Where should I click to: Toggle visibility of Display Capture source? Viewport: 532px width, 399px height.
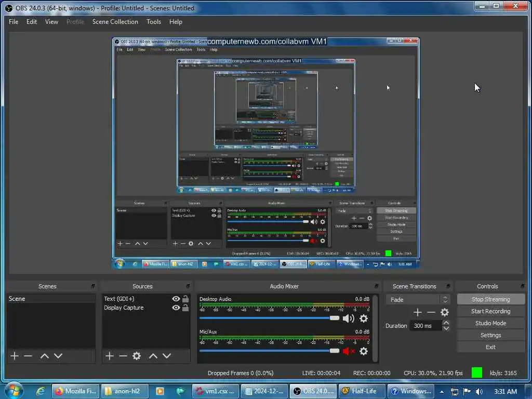tap(176, 308)
